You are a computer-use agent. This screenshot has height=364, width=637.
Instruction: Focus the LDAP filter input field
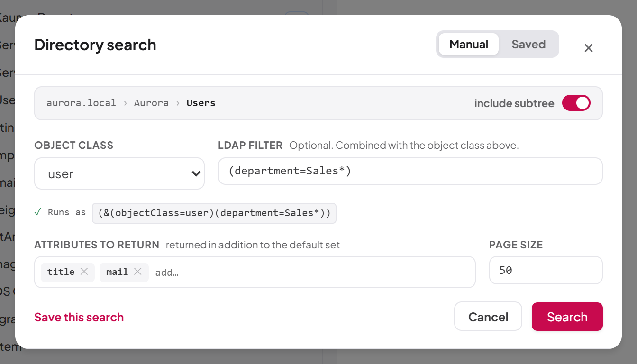(410, 171)
